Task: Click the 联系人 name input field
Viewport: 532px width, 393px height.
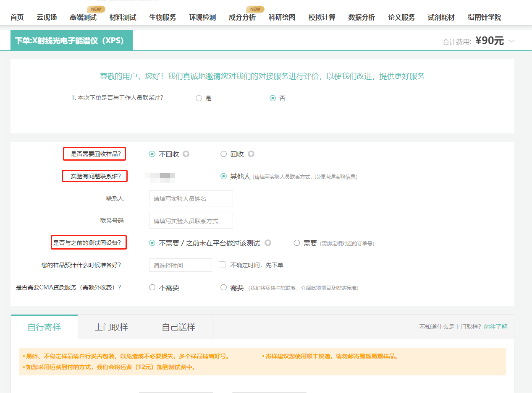Action: click(191, 198)
